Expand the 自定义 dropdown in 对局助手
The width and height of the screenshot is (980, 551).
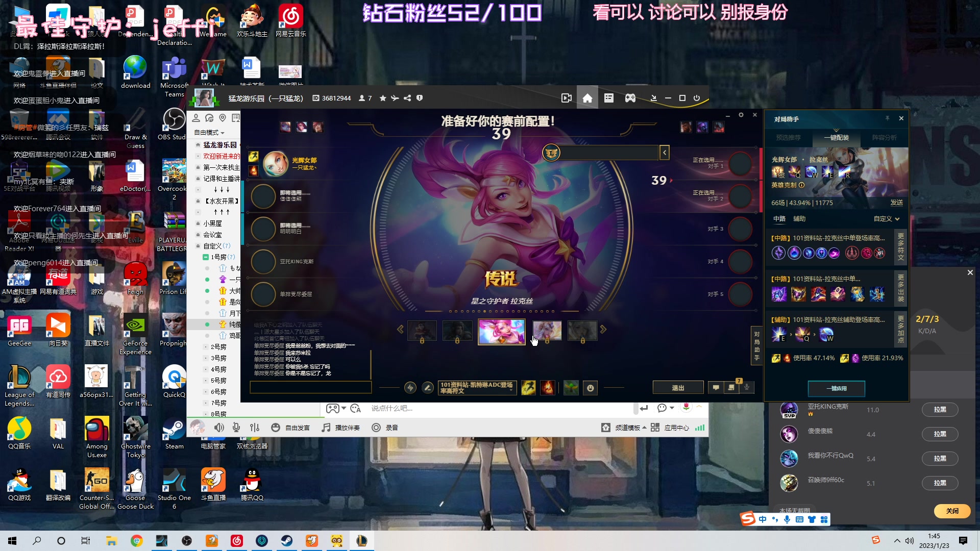pos(886,218)
